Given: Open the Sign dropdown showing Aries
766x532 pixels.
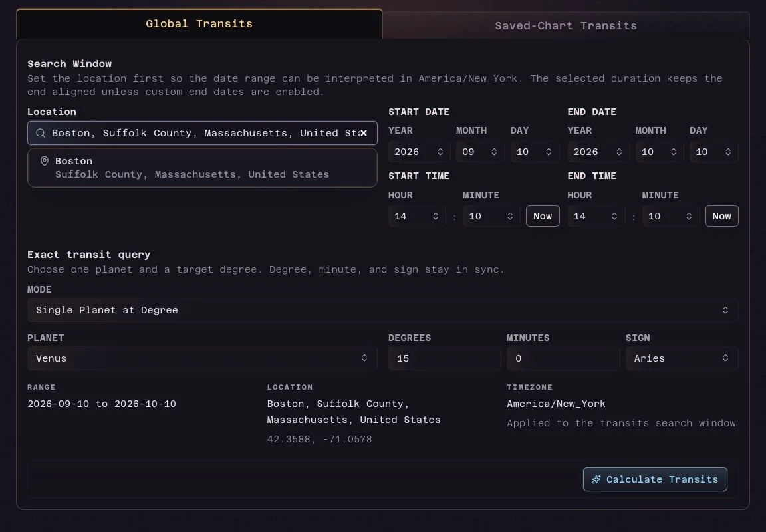Looking at the screenshot, I should tap(682, 358).
